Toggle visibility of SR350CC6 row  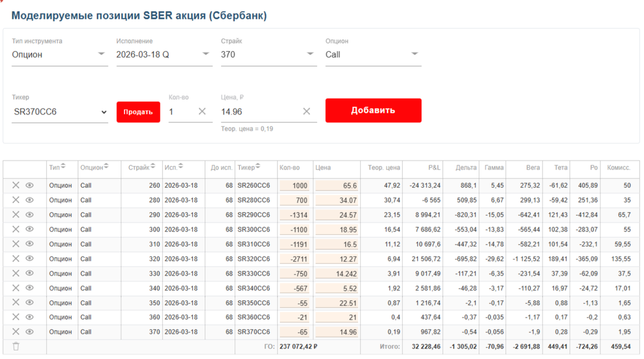click(30, 302)
